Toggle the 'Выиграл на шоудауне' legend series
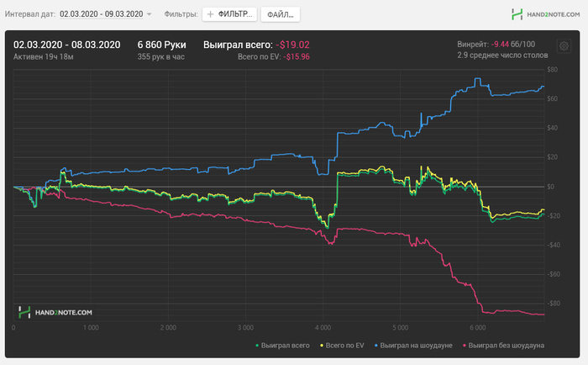 (x=413, y=346)
